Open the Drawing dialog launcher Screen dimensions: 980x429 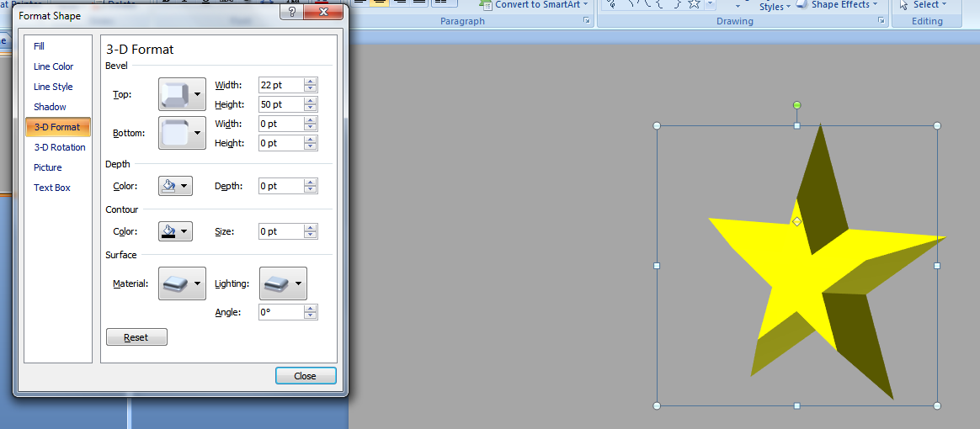click(x=881, y=20)
